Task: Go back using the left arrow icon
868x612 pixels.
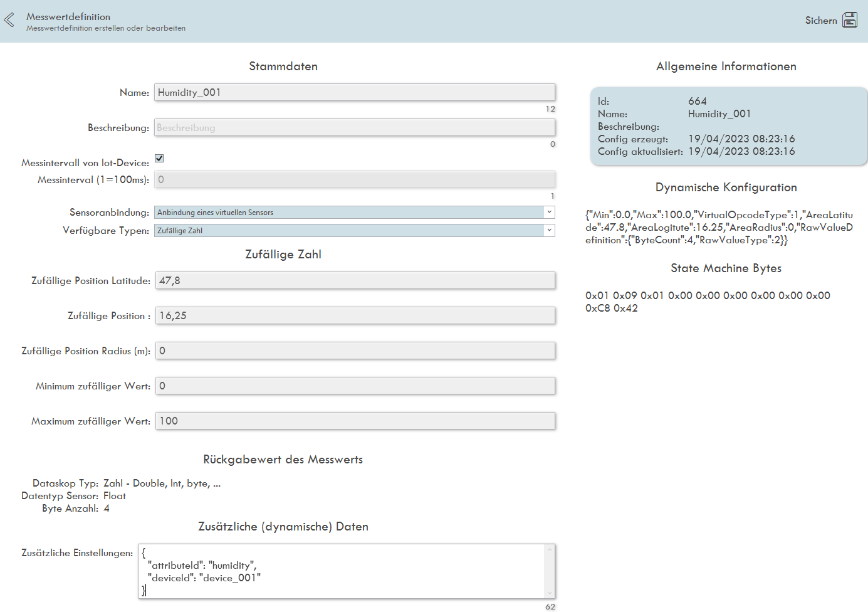Action: click(9, 20)
